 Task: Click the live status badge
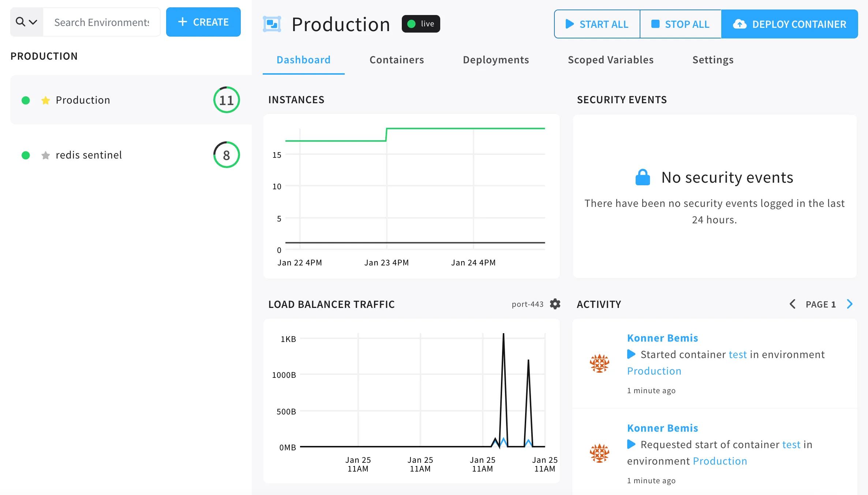tap(421, 24)
